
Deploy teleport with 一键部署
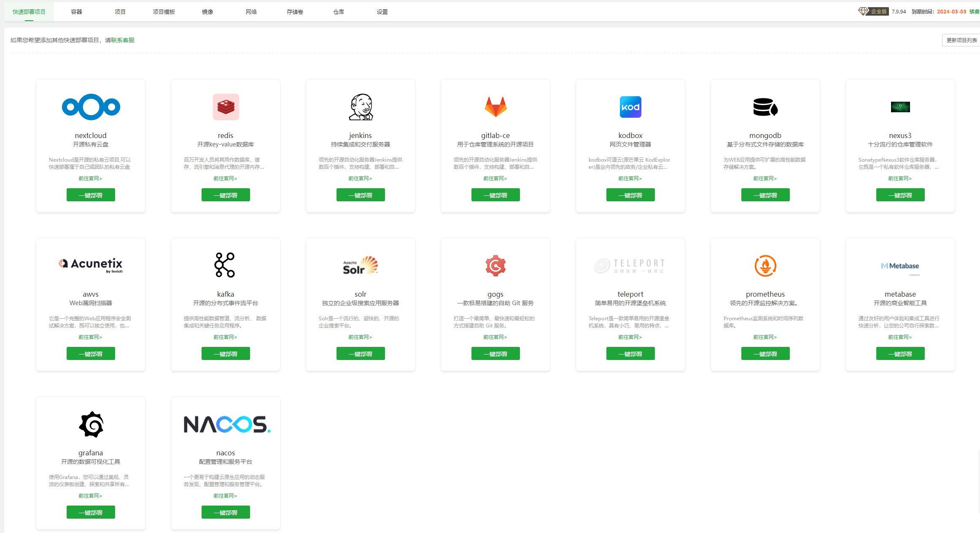pyautogui.click(x=630, y=354)
